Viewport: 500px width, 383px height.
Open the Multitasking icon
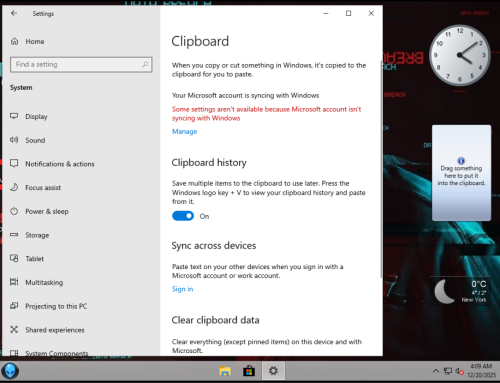coord(14,282)
